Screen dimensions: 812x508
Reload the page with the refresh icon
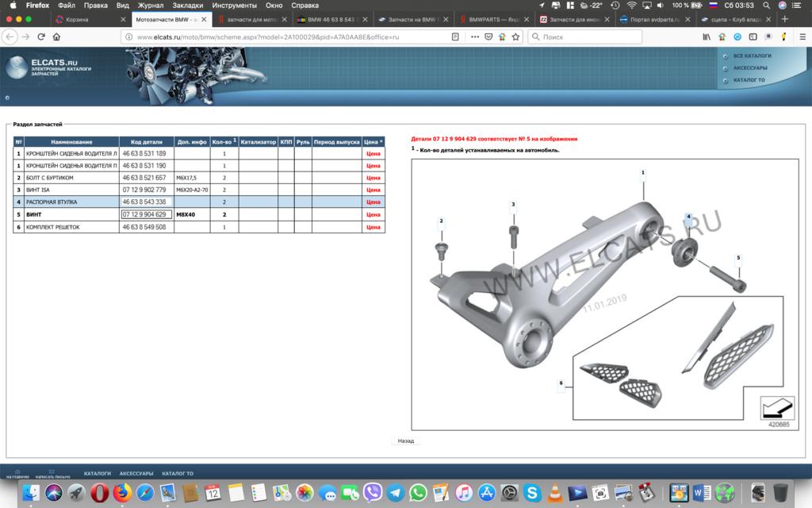point(42,37)
